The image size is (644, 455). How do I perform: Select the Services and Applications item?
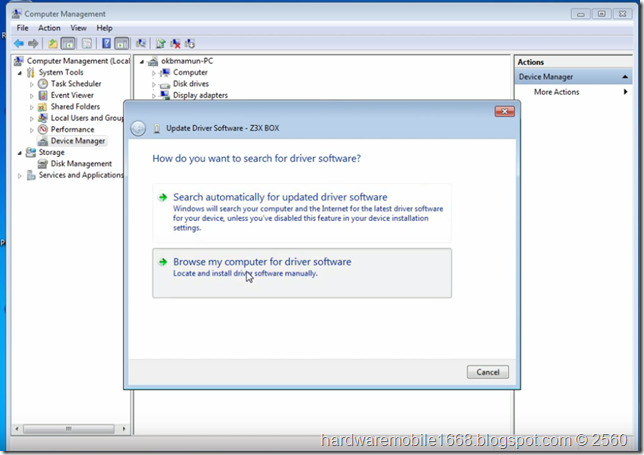80,175
